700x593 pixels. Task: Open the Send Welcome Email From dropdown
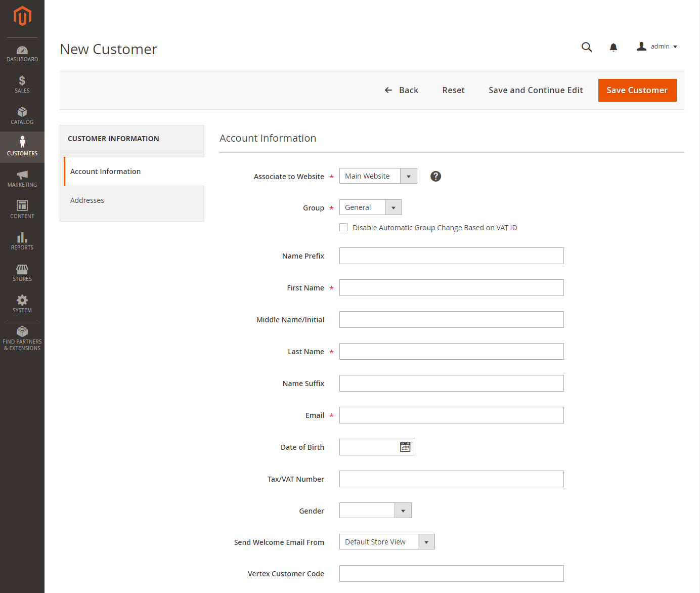tap(387, 541)
